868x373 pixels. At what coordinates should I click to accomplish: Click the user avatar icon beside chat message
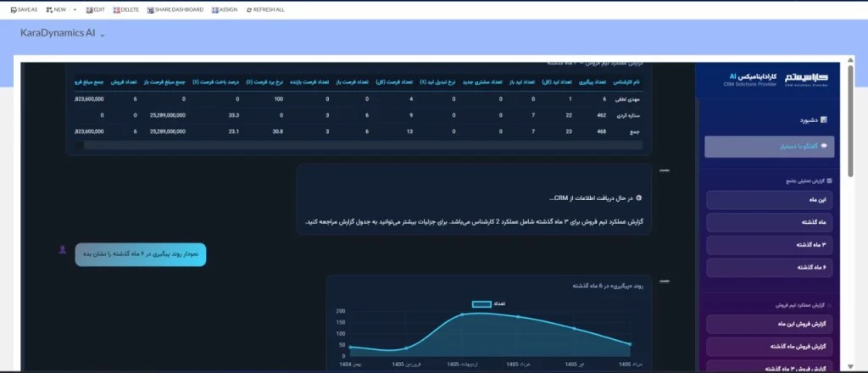63,249
